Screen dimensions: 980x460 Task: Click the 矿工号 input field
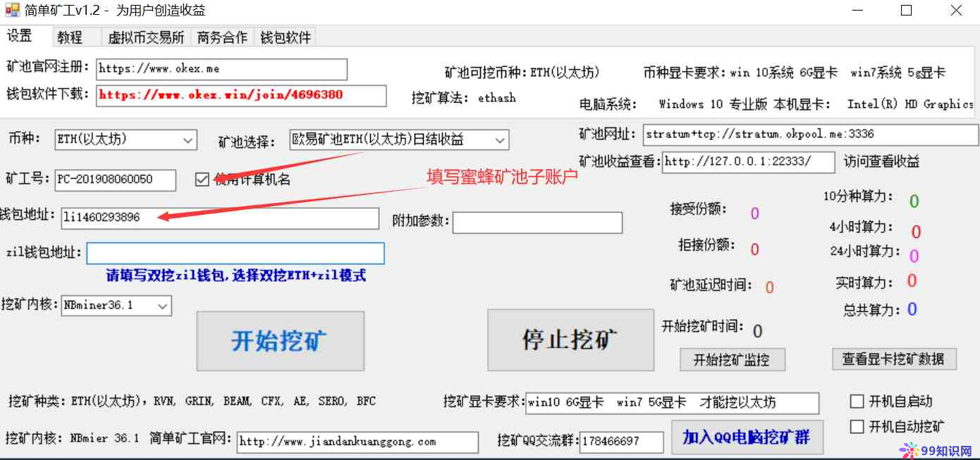pyautogui.click(x=115, y=180)
